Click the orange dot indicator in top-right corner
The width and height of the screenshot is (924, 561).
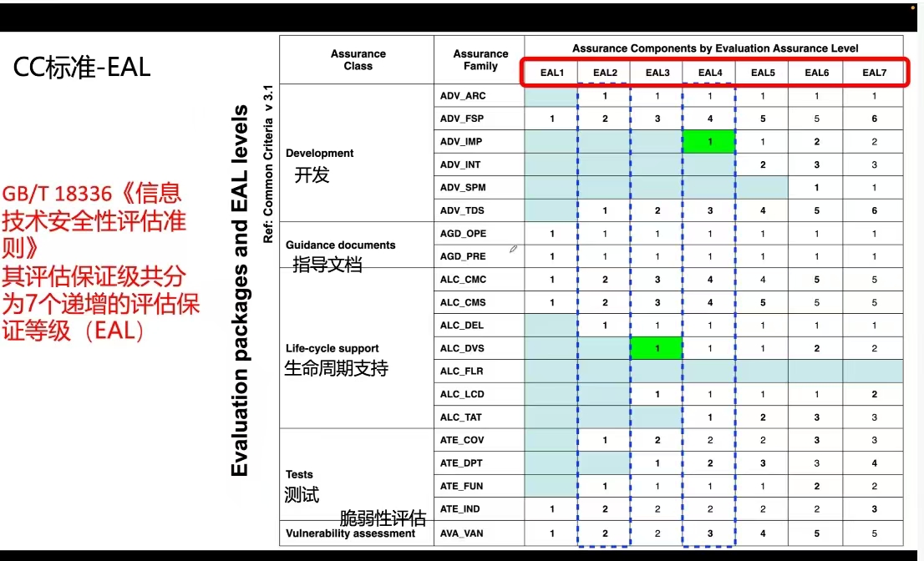tap(913, 8)
